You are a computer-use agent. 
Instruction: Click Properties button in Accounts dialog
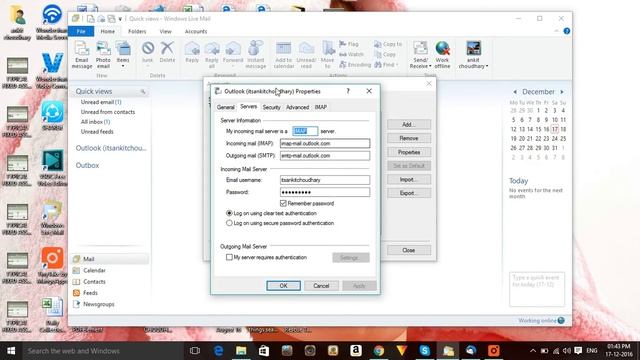tap(409, 152)
